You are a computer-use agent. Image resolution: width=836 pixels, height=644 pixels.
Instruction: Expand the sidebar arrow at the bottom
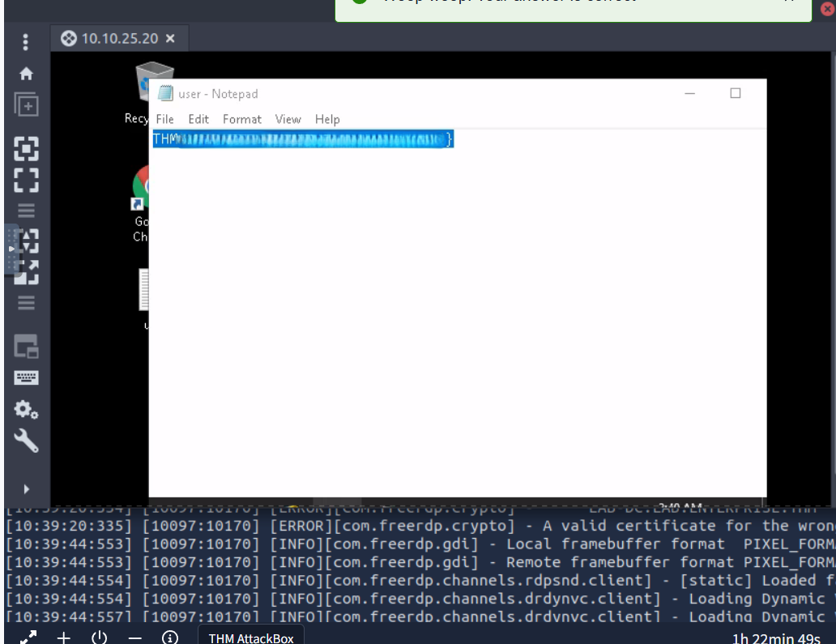26,489
